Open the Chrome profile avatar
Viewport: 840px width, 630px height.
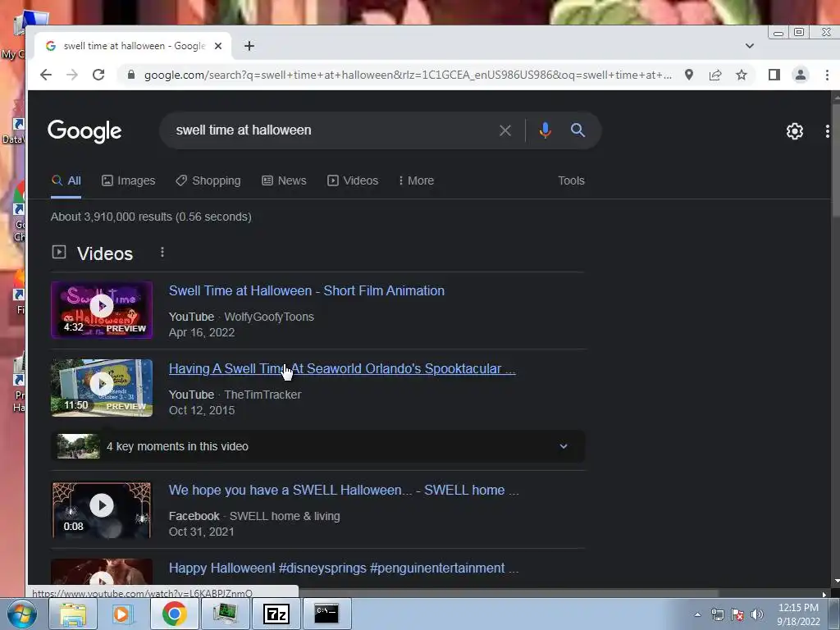click(x=801, y=75)
